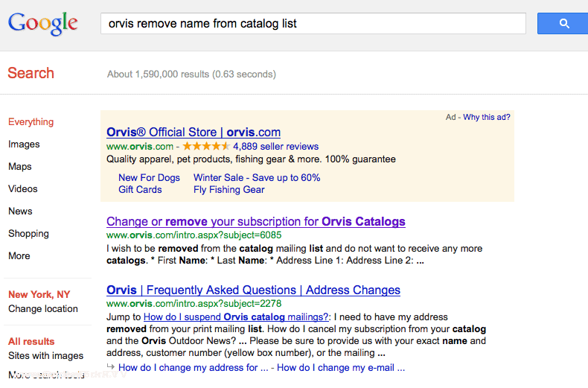Open Gift Cards sitelink

pyautogui.click(x=140, y=190)
